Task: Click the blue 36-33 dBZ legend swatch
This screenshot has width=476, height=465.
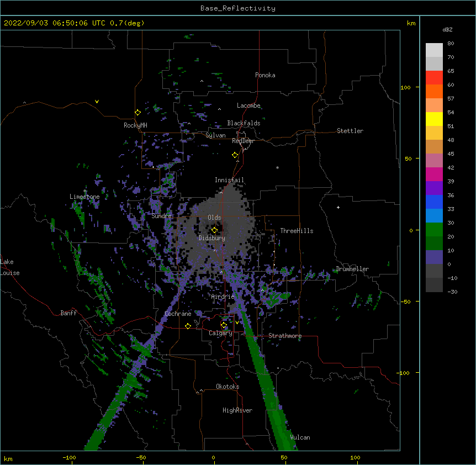Action: click(434, 202)
